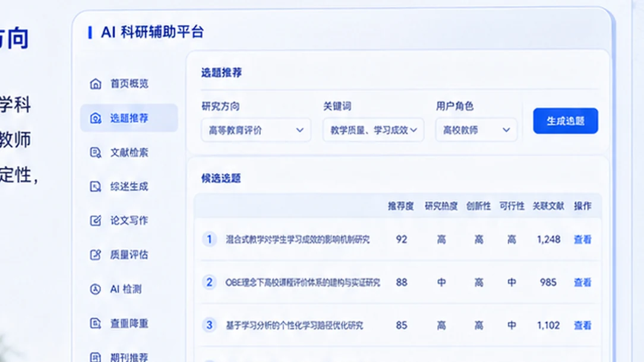This screenshot has width=644, height=362.
Task: Open the 期刊推荐 section
Action: coord(129,357)
